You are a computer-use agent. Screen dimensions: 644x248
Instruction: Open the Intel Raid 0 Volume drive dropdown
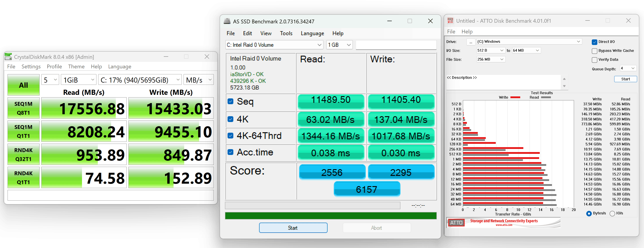click(x=274, y=45)
